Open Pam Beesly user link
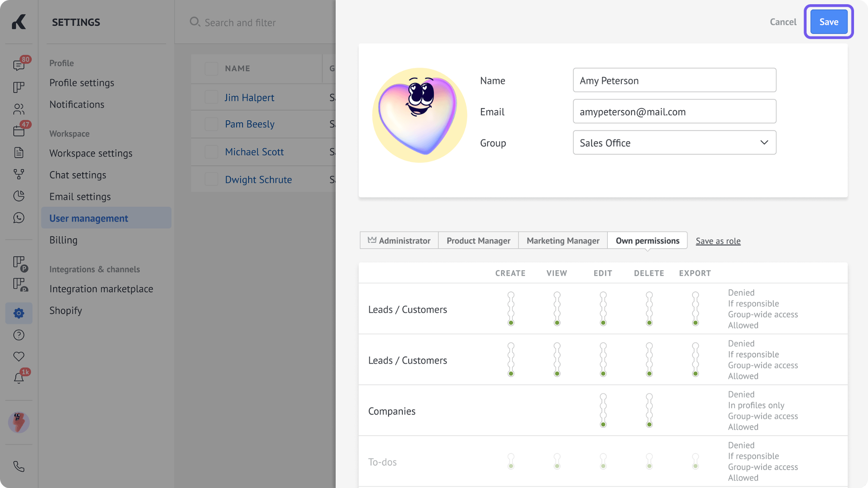Screen dimensions: 868x488 click(250, 124)
